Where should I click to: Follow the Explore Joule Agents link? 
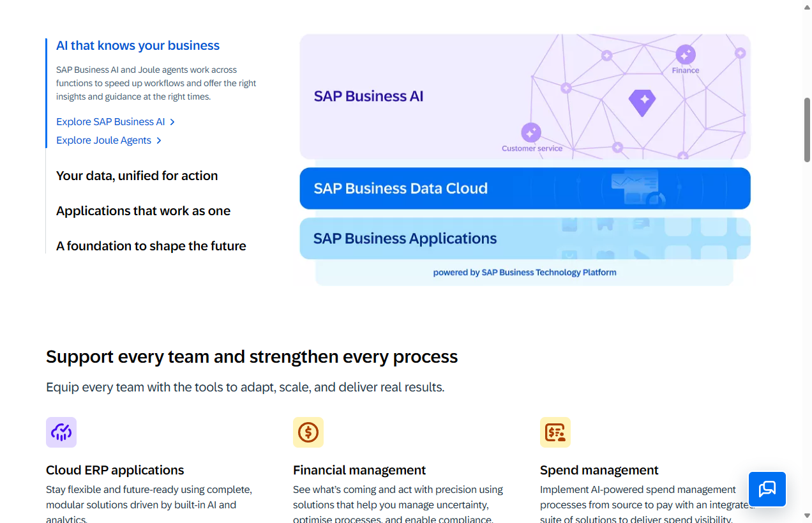pos(103,140)
